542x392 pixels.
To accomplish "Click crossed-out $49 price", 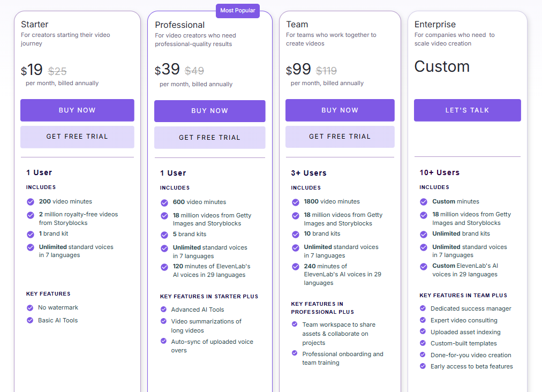I will click(x=194, y=71).
